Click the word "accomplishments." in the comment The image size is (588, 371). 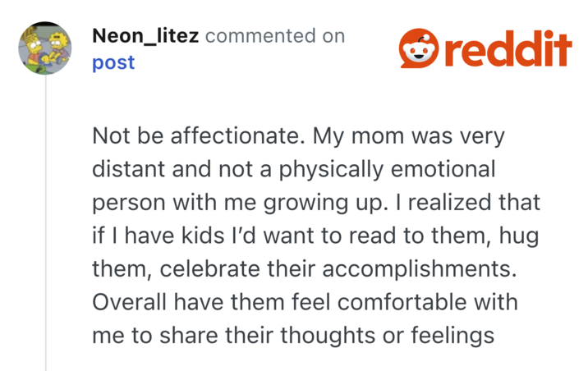click(420, 270)
